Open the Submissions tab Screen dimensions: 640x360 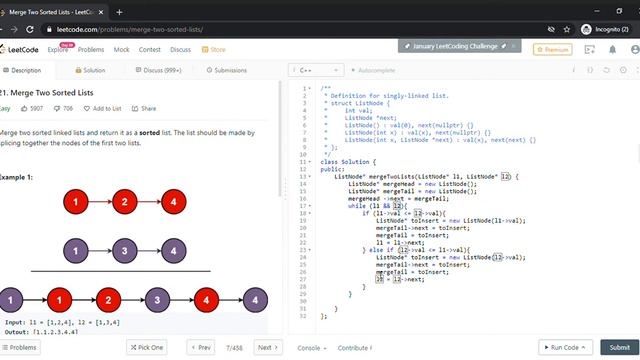click(227, 70)
